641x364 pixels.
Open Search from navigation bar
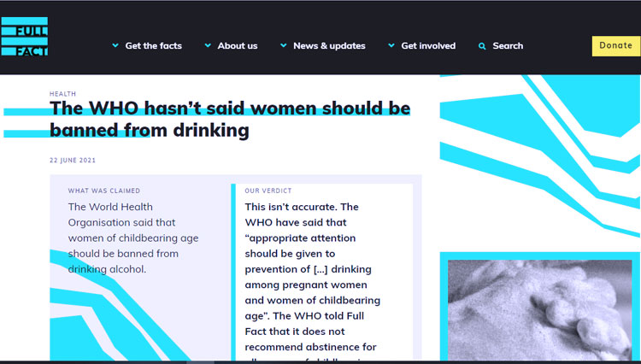(508, 46)
